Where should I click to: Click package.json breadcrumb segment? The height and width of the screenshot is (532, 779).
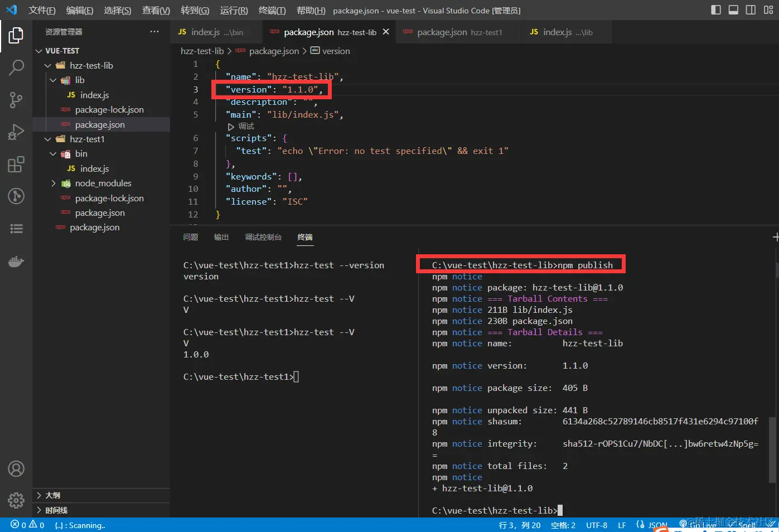[x=274, y=51]
